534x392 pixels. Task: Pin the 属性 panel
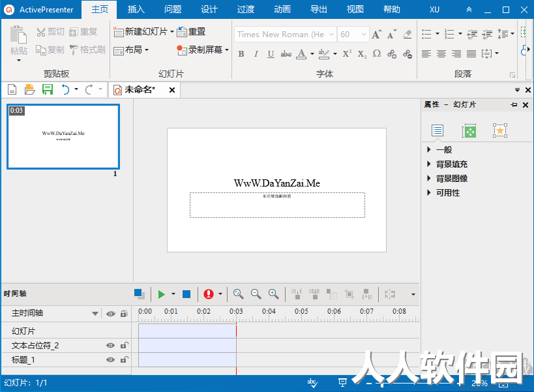[514, 105]
